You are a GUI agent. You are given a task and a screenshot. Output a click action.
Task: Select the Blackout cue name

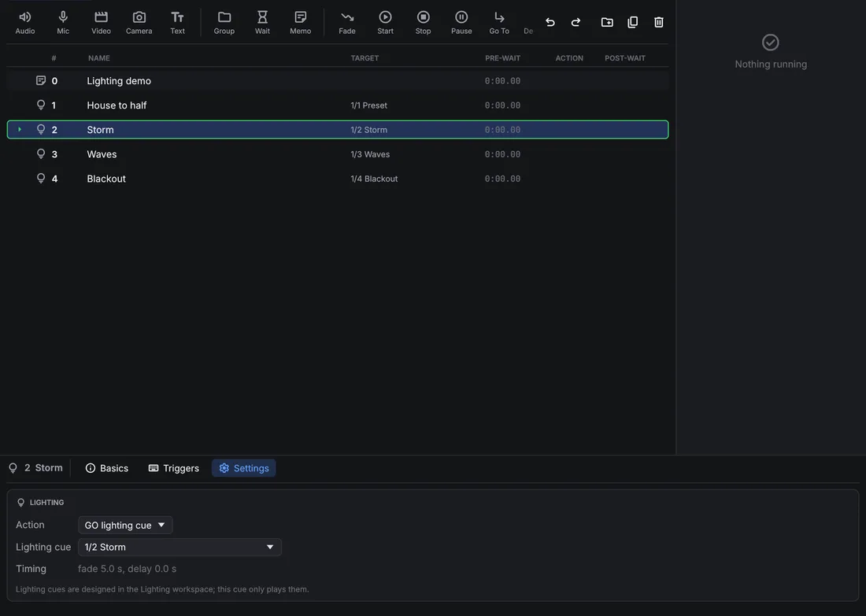pyautogui.click(x=106, y=179)
